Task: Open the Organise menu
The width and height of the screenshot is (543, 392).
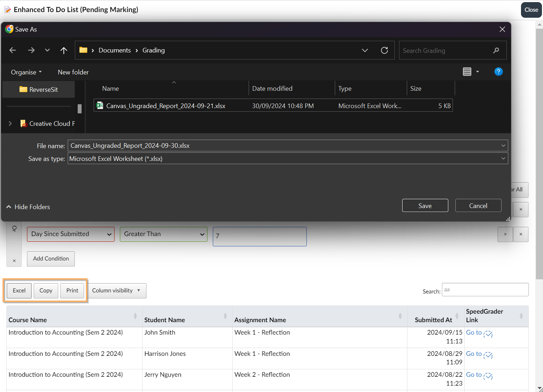Action: point(26,72)
